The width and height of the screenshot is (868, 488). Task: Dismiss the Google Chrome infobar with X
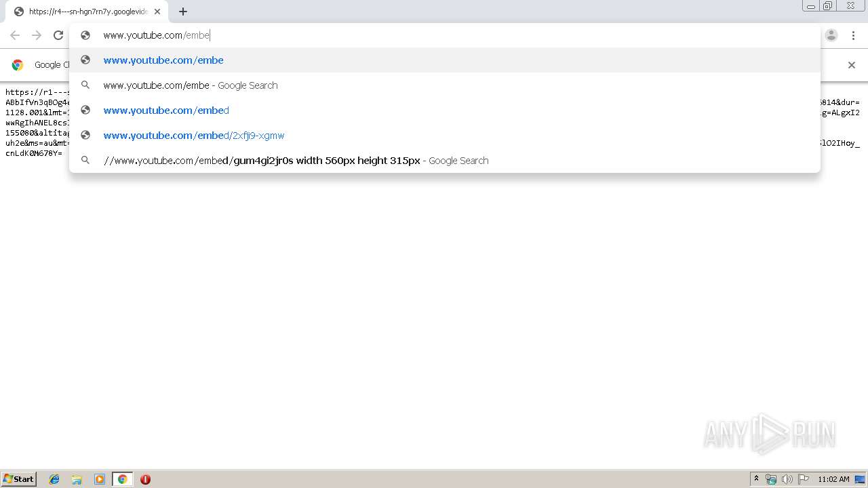[x=852, y=65]
